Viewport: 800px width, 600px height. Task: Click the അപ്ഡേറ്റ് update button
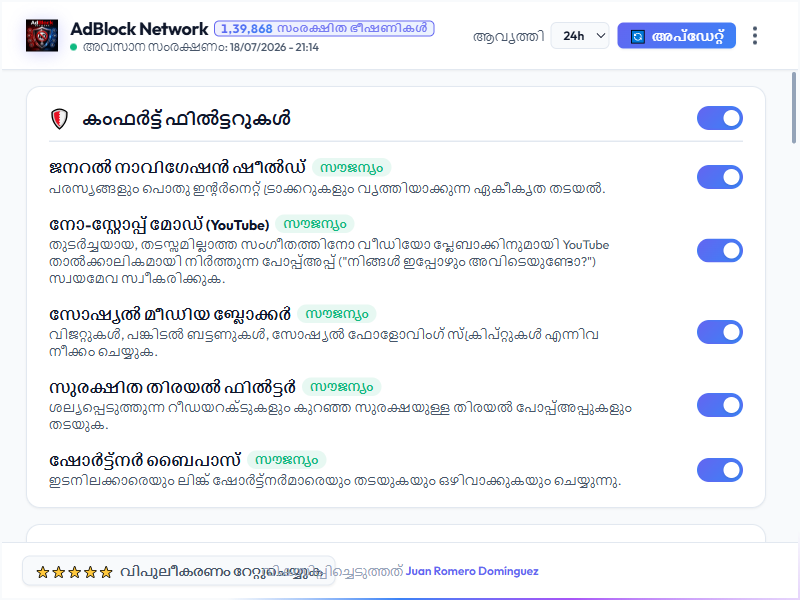click(677, 36)
